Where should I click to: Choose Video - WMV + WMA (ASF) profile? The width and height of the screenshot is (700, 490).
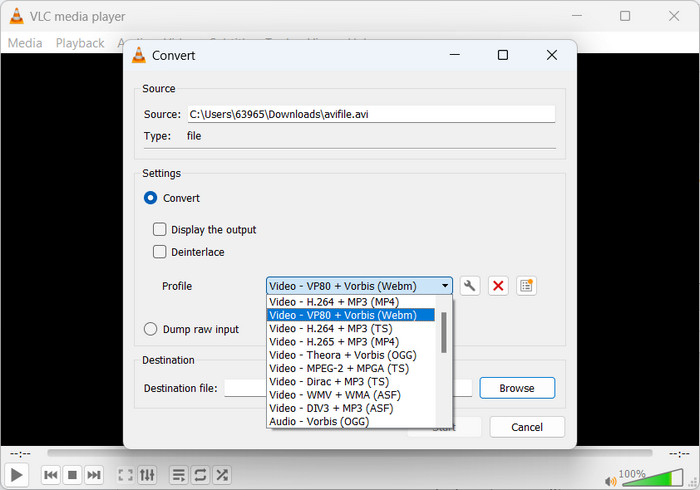pyautogui.click(x=351, y=395)
